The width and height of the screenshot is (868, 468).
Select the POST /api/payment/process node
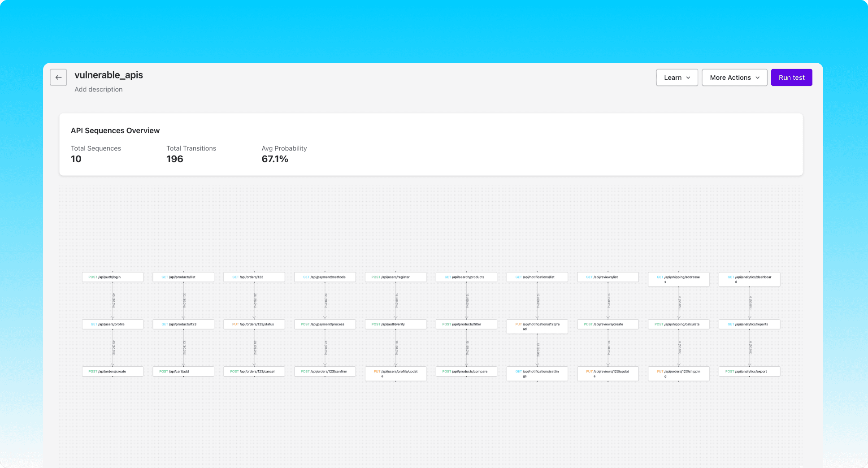coord(325,324)
